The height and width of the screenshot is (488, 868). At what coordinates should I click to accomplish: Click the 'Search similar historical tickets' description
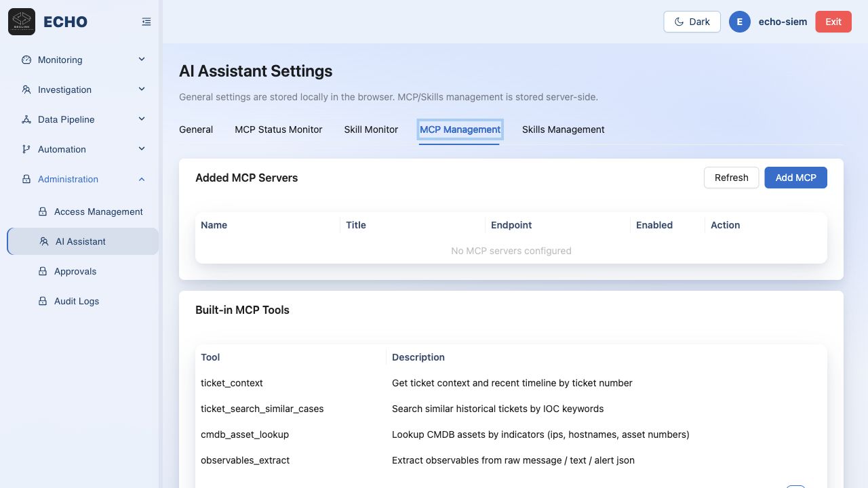point(498,409)
